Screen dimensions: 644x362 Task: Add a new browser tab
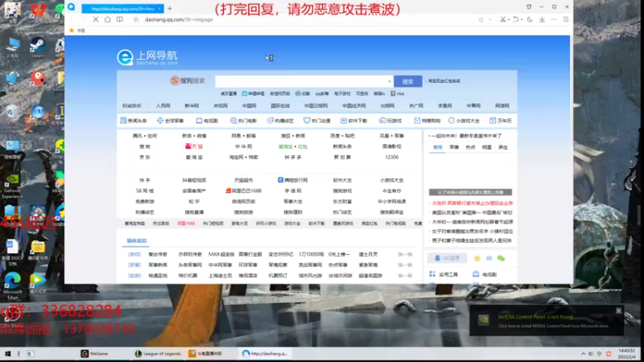tap(170, 8)
